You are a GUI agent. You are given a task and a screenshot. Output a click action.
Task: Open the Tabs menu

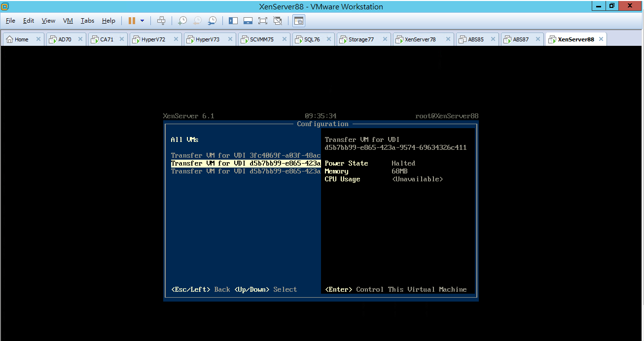tap(87, 21)
